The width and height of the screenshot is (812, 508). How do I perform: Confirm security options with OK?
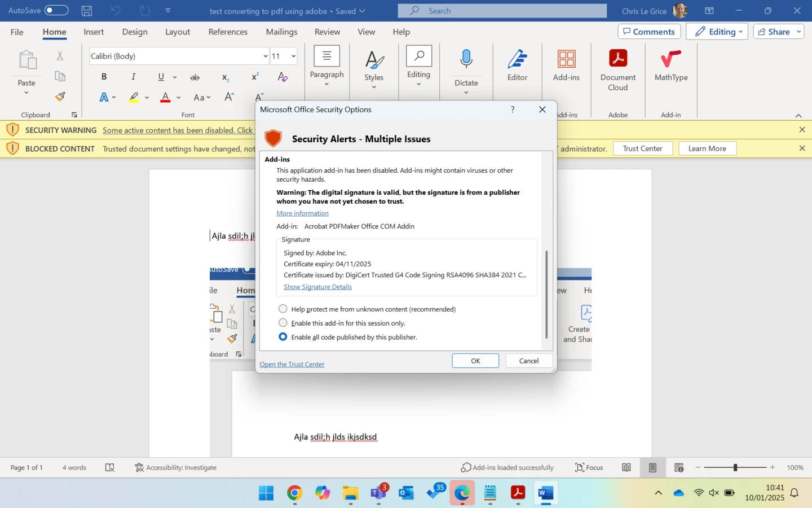coord(475,361)
